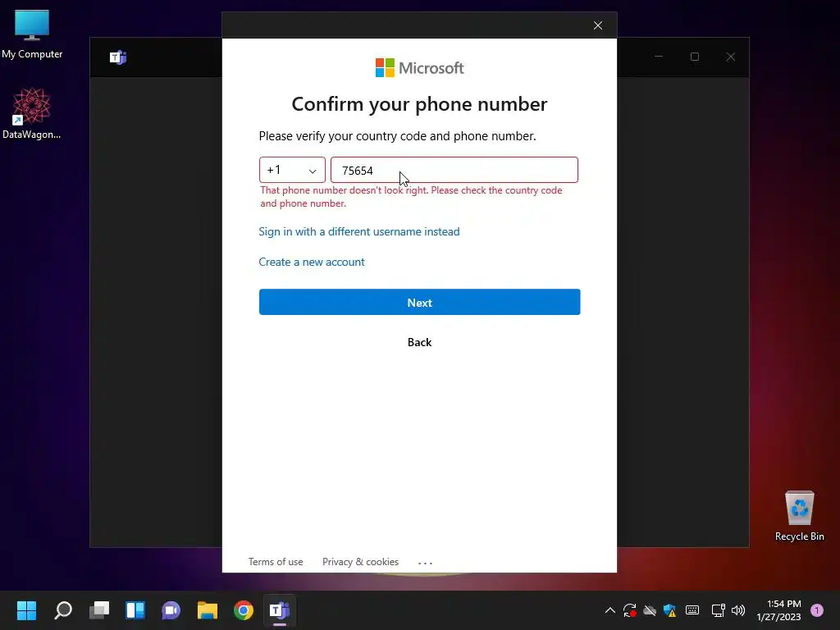
Task: Open the Privacy & cookies link
Action: click(x=361, y=561)
